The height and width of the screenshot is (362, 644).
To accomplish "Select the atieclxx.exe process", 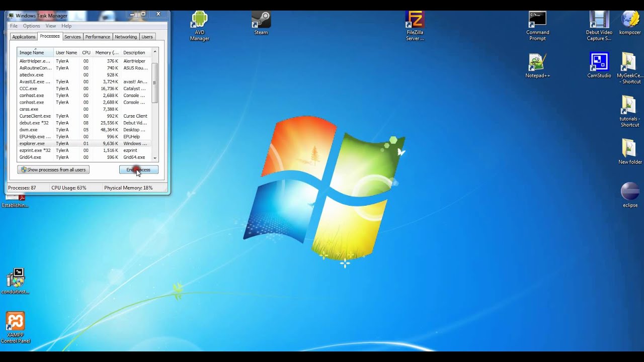I will click(x=84, y=75).
